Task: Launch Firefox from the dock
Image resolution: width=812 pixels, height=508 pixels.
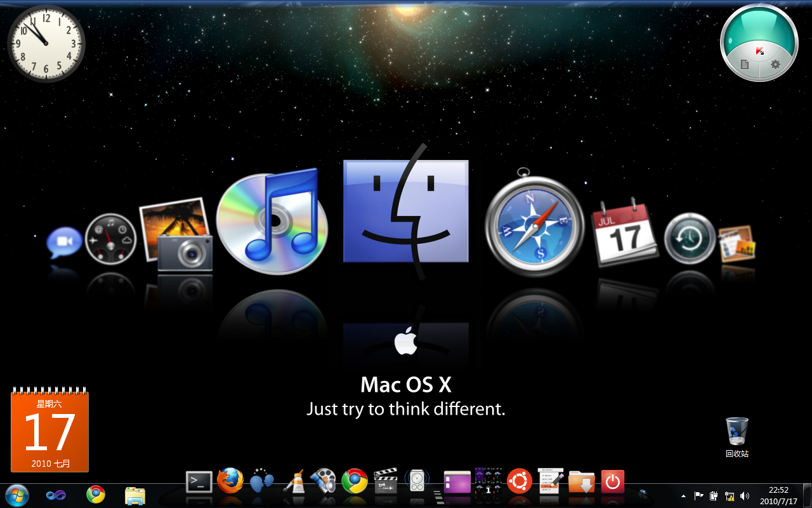Action: pyautogui.click(x=230, y=481)
